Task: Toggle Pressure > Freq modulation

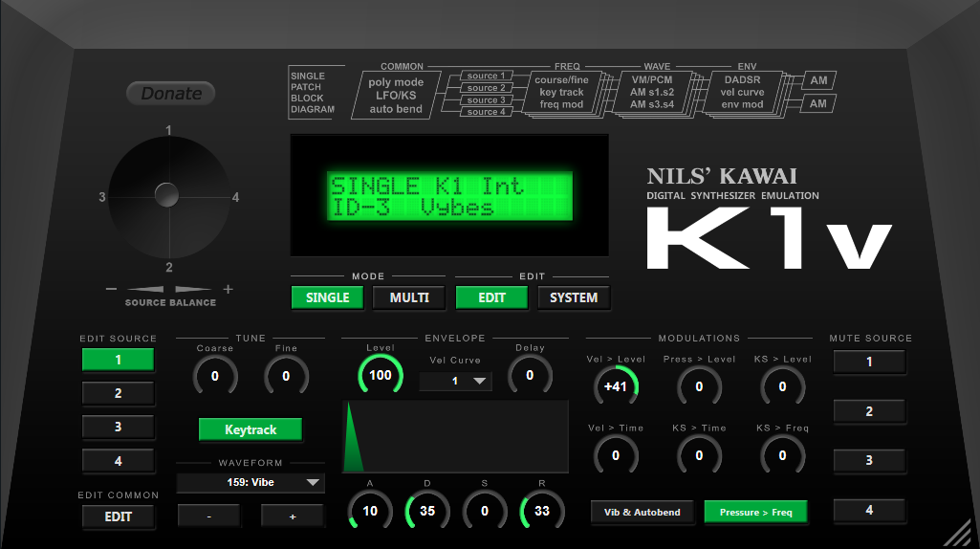Action: (755, 512)
